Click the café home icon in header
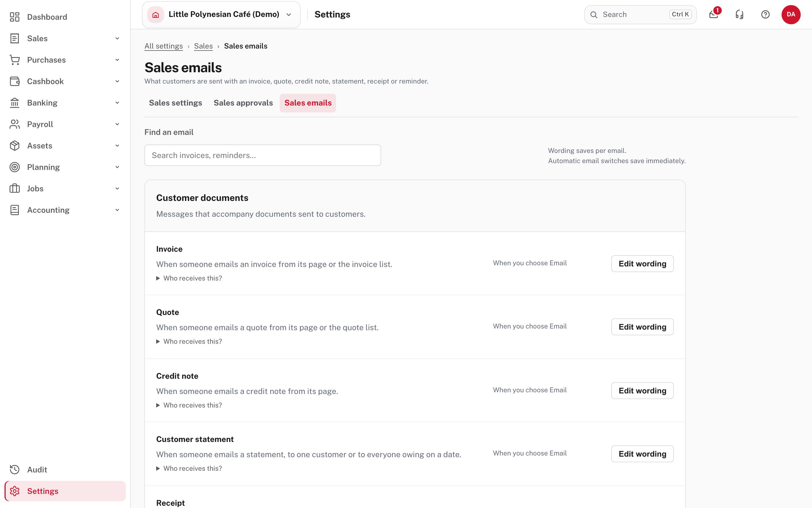The height and width of the screenshot is (508, 812). 156,14
